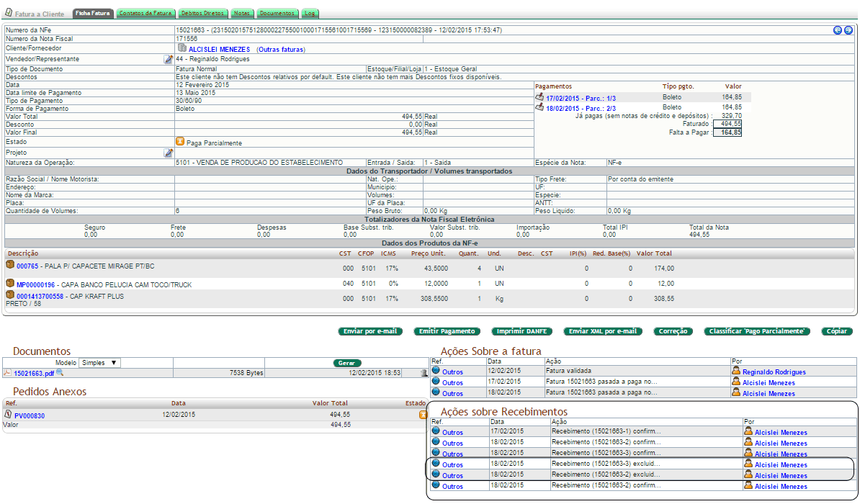Click the orange status icon on the PV000830 row
The width and height of the screenshot is (860, 504).
click(x=423, y=415)
